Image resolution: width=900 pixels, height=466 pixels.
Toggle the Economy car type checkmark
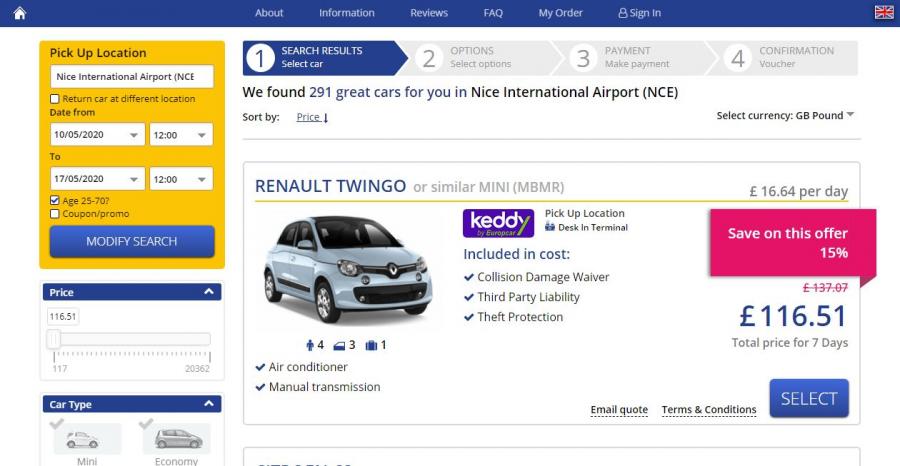coord(146,424)
